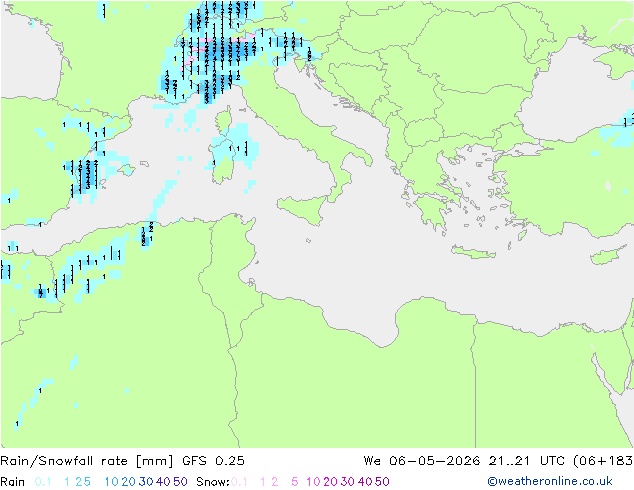The width and height of the screenshot is (634, 490).
Task: Click rain legend value 50
Action: (180, 482)
